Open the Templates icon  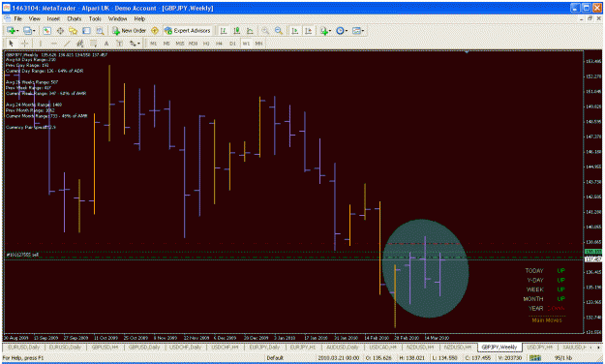pos(355,30)
